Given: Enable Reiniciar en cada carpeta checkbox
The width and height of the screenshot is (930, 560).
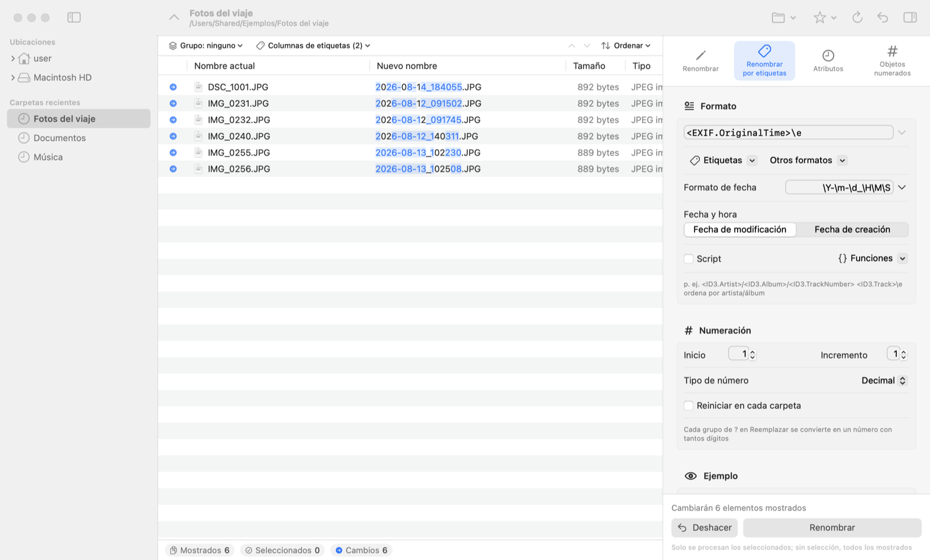Looking at the screenshot, I should point(689,405).
